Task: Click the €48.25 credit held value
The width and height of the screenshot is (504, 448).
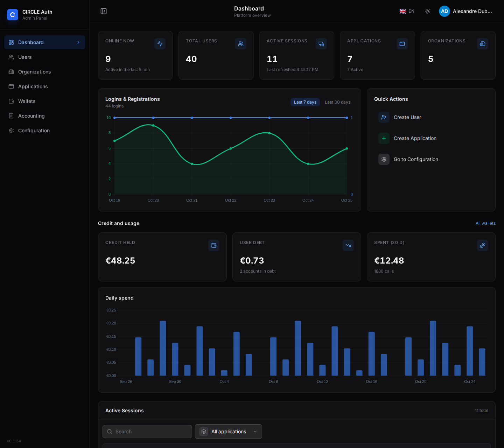Action: click(x=120, y=261)
